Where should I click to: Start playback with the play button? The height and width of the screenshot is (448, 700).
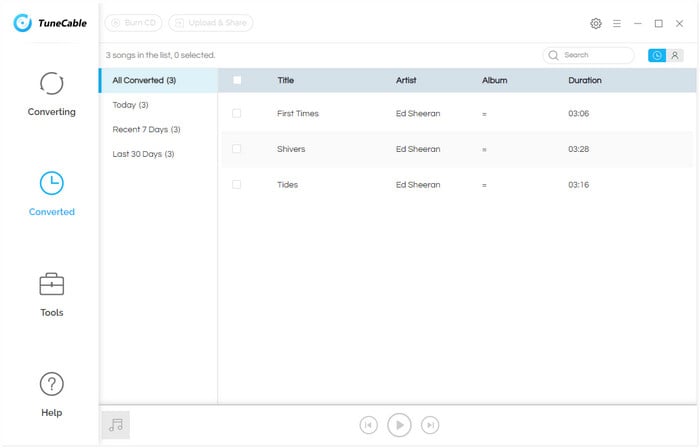click(x=399, y=425)
